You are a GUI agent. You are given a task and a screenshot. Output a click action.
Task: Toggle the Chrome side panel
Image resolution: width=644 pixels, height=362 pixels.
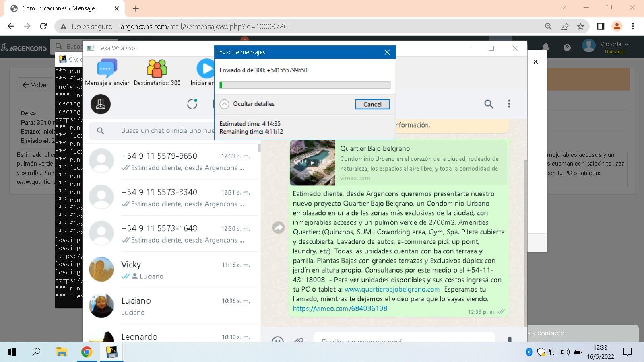601,26
